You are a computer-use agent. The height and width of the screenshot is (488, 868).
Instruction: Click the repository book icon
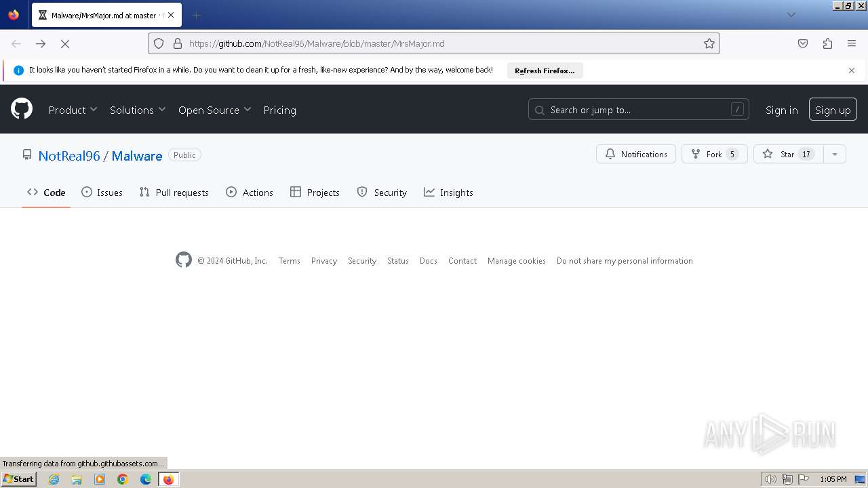click(x=27, y=155)
